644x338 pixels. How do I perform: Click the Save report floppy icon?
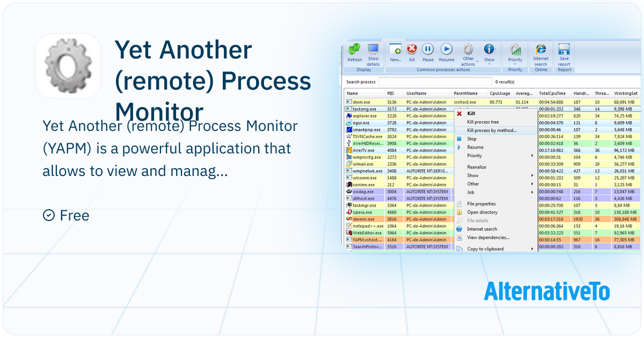coord(564,49)
